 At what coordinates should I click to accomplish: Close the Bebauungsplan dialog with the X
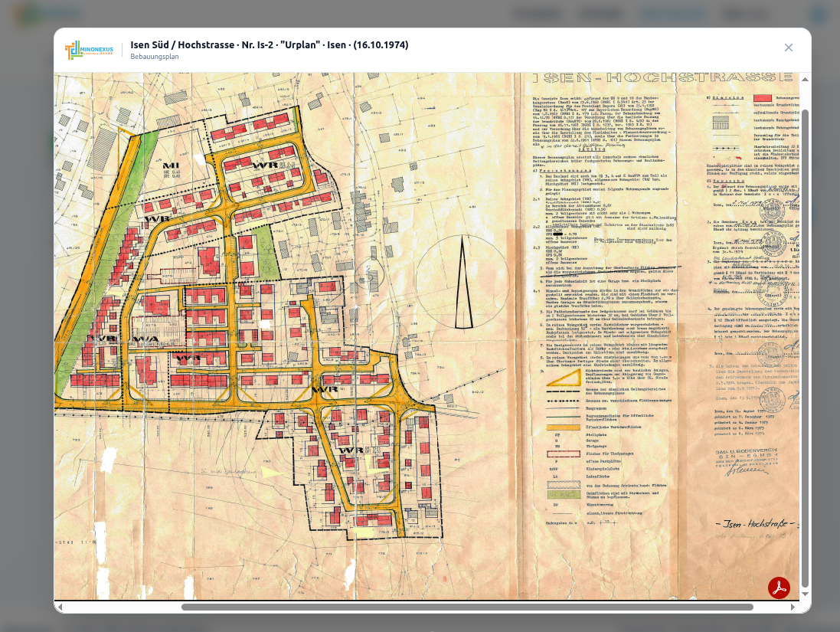click(x=789, y=47)
